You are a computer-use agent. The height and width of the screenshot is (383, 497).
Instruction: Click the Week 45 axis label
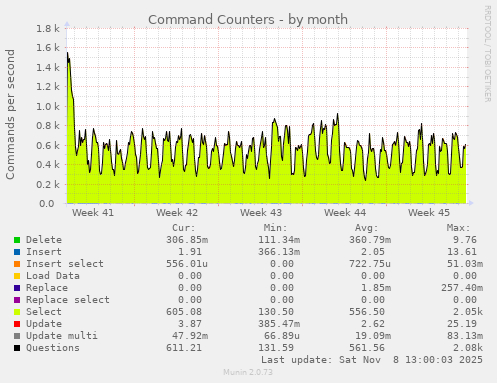point(429,212)
